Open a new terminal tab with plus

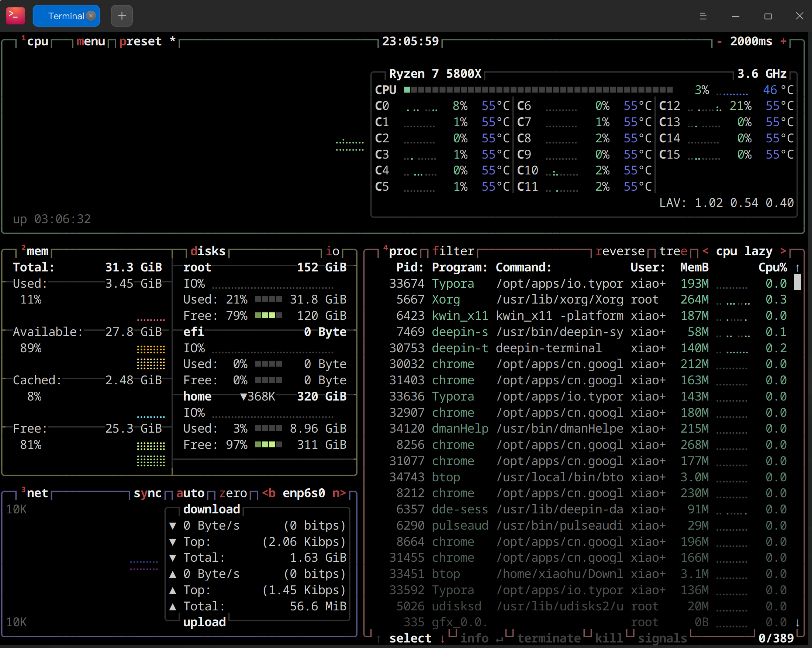122,16
